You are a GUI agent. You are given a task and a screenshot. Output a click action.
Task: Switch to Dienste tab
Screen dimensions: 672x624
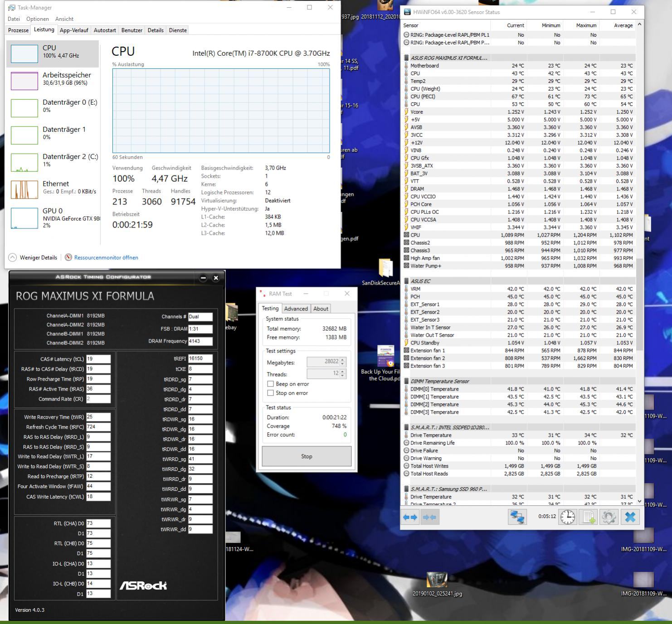178,30
